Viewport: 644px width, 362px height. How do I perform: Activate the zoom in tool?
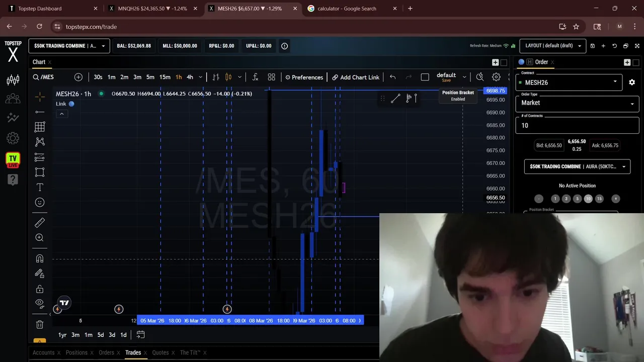click(x=40, y=237)
